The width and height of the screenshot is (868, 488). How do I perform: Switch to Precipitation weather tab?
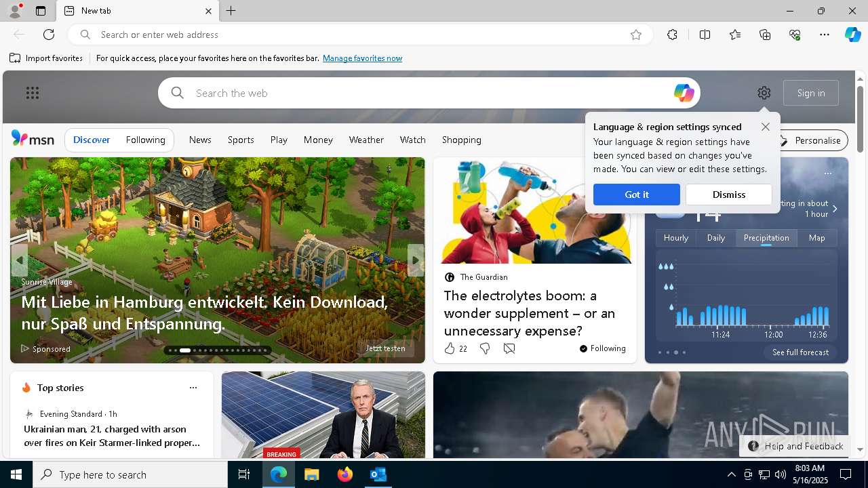tap(766, 238)
